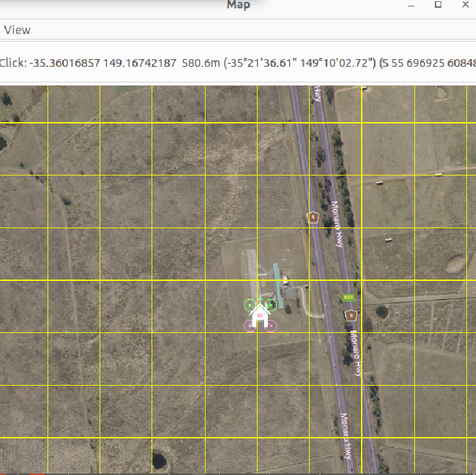Image resolution: width=476 pixels, height=475 pixels.
Task: Select the quadcopter's green front-right rotor
Action: (271, 305)
